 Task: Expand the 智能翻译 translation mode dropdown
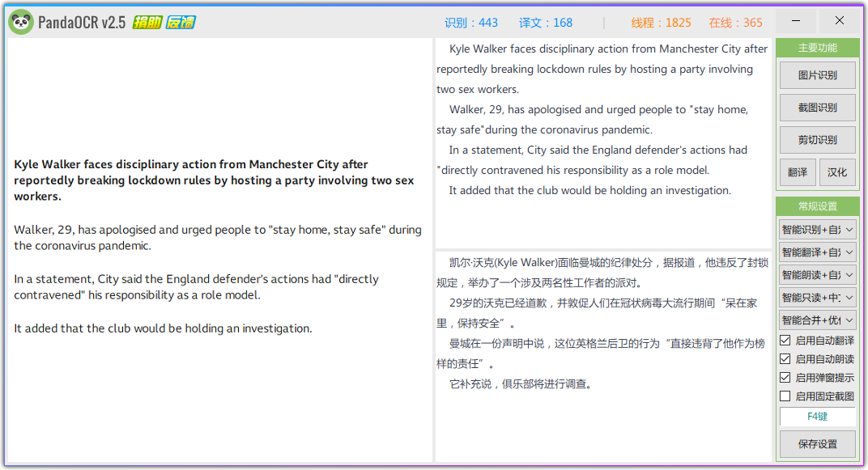[x=817, y=252]
